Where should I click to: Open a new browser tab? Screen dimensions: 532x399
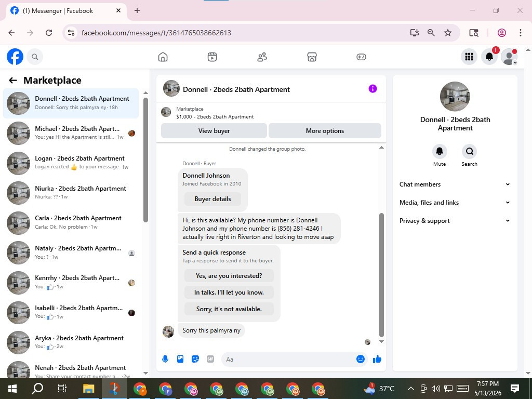[x=137, y=10]
